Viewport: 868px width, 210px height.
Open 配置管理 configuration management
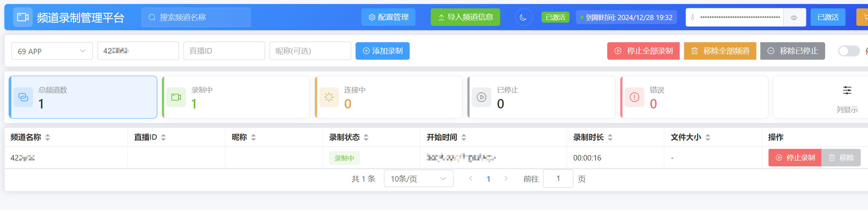388,17
